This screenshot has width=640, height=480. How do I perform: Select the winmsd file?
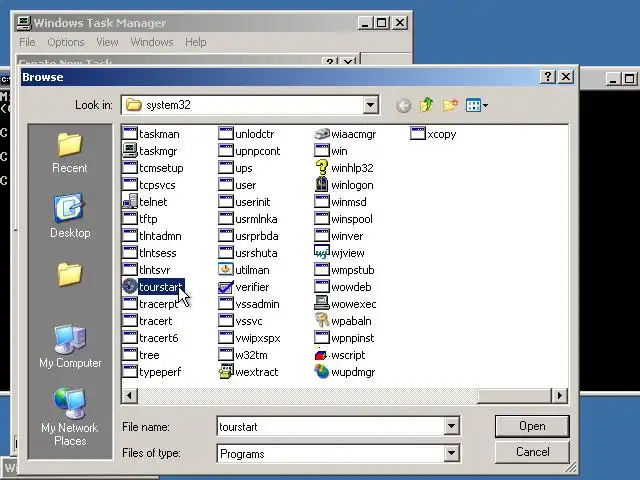click(340, 202)
